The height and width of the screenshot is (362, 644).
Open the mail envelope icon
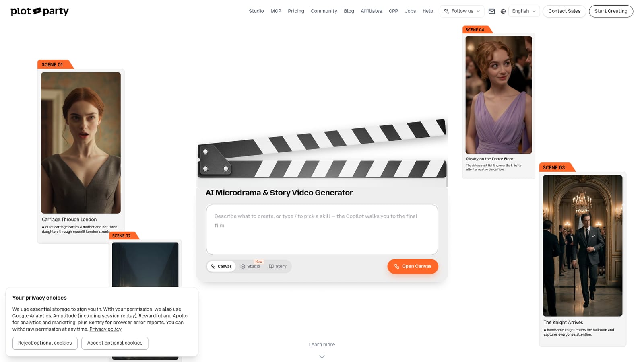pos(491,11)
